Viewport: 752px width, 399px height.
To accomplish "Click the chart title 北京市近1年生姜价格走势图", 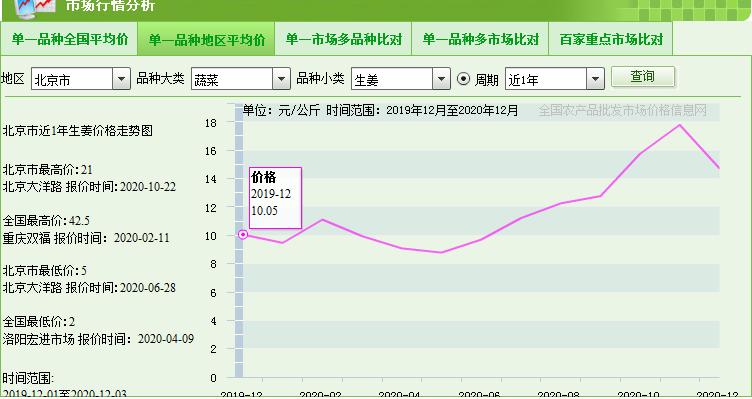I will coord(78,130).
